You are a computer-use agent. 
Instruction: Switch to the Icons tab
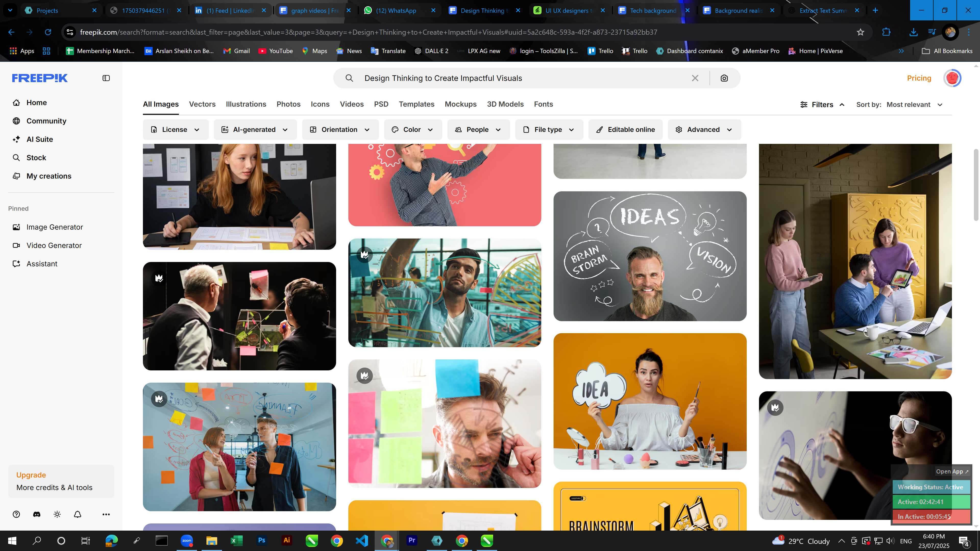(x=320, y=104)
